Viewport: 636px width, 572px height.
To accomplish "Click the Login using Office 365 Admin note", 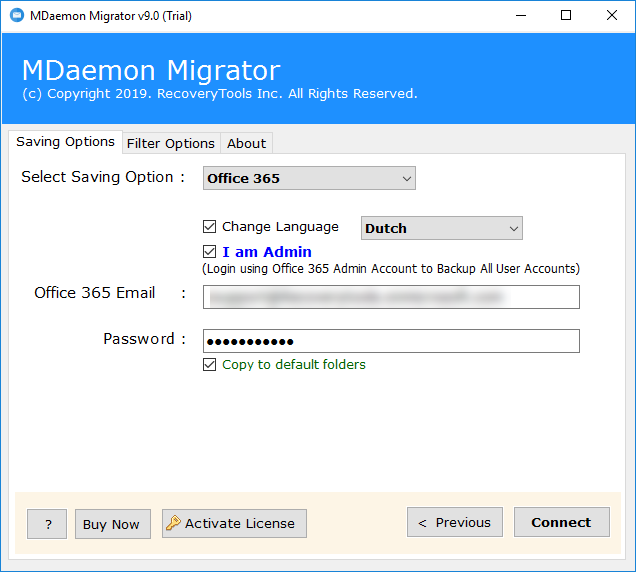I will (x=391, y=269).
